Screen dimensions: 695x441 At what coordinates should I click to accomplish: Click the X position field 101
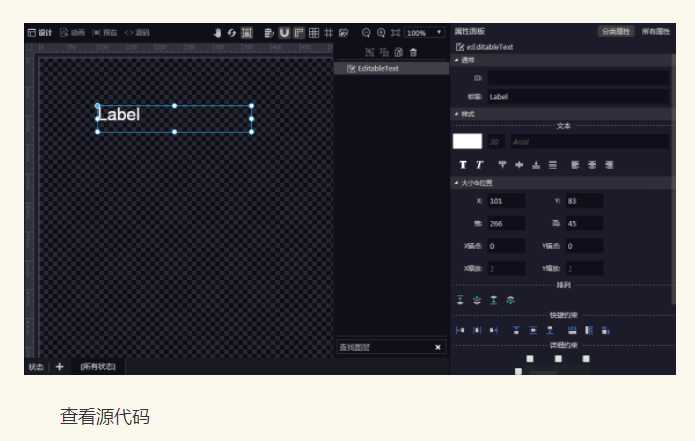tap(507, 201)
